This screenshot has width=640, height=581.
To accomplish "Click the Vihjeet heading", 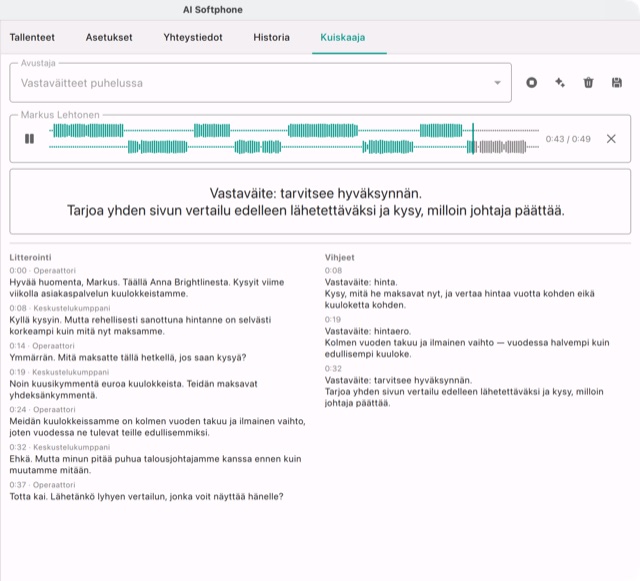I will pyautogui.click(x=340, y=257).
